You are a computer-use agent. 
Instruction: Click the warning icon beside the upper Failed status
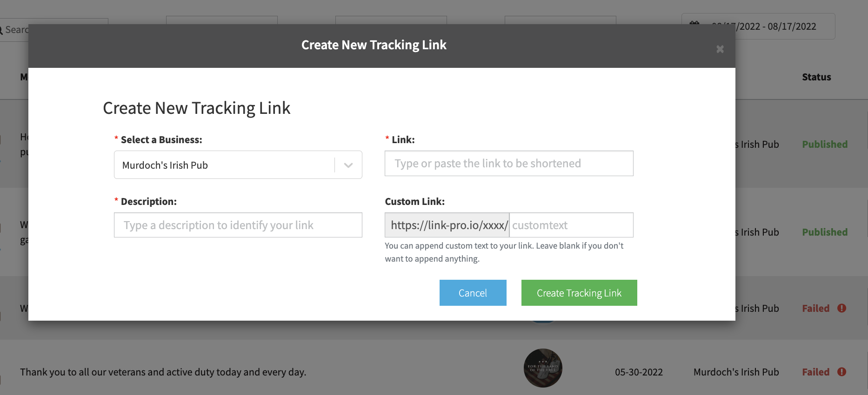(x=841, y=308)
